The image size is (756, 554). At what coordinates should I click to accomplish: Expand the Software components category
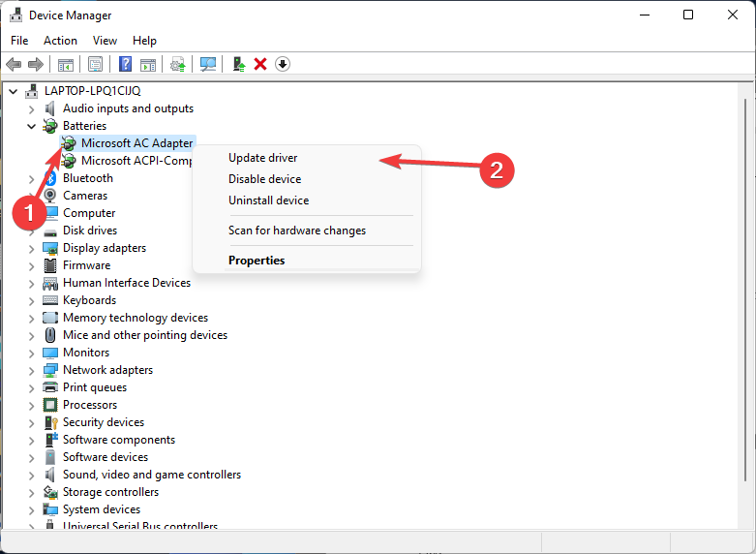(x=32, y=440)
